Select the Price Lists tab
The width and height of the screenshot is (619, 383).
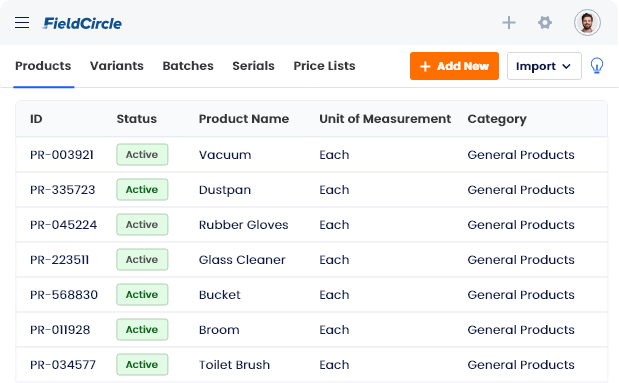click(x=324, y=66)
